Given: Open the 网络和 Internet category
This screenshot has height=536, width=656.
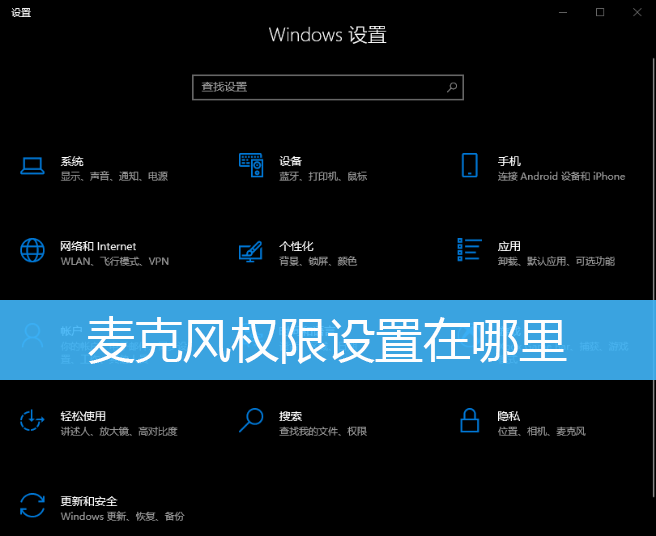Looking at the screenshot, I should coord(98,246).
